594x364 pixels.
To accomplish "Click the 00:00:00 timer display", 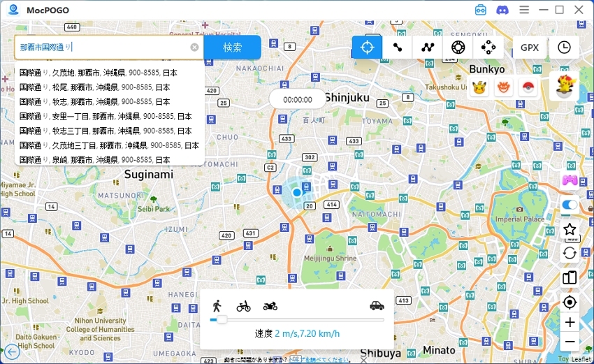I will tap(298, 100).
